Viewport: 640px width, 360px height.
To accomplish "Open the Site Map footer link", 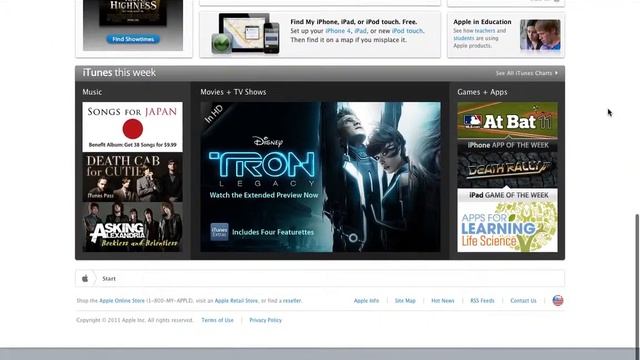I will point(405,301).
